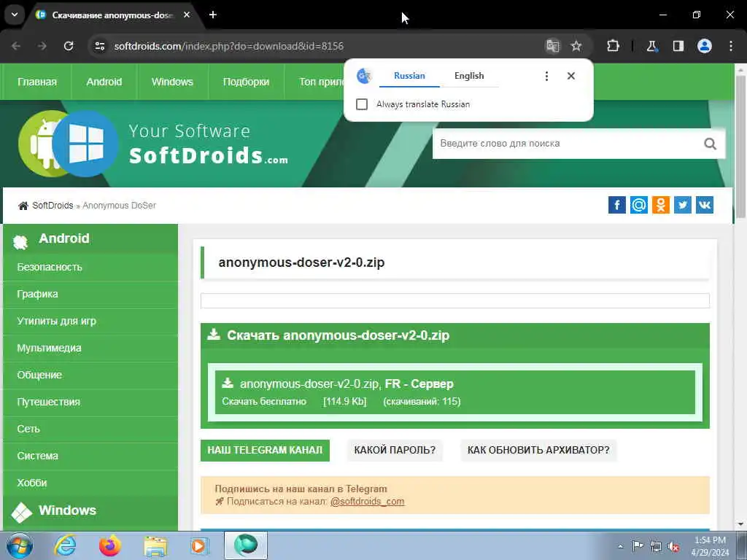Share via Mail.ru @ icon
The width and height of the screenshot is (747, 560).
click(x=639, y=205)
